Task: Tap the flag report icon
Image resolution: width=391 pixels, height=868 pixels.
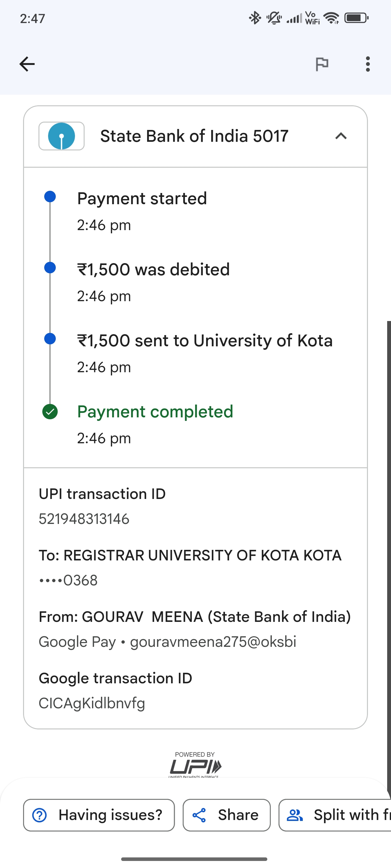Action: point(322,64)
